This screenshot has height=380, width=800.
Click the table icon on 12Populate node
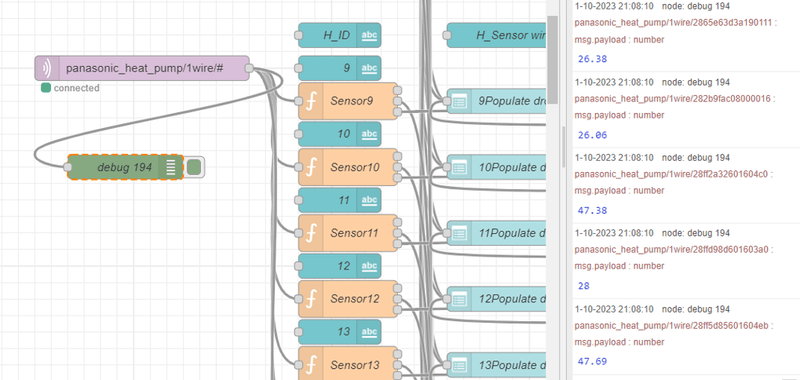459,299
